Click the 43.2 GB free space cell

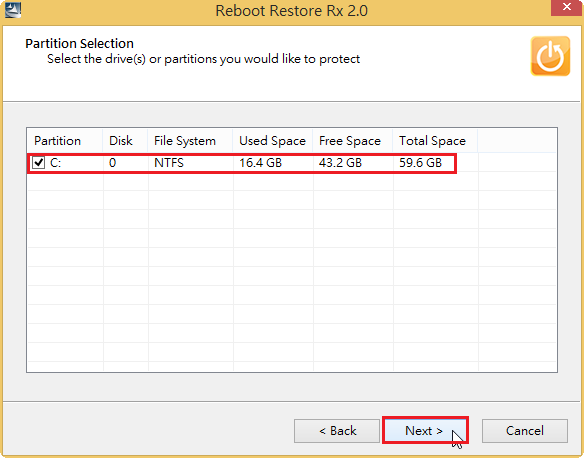coord(340,163)
